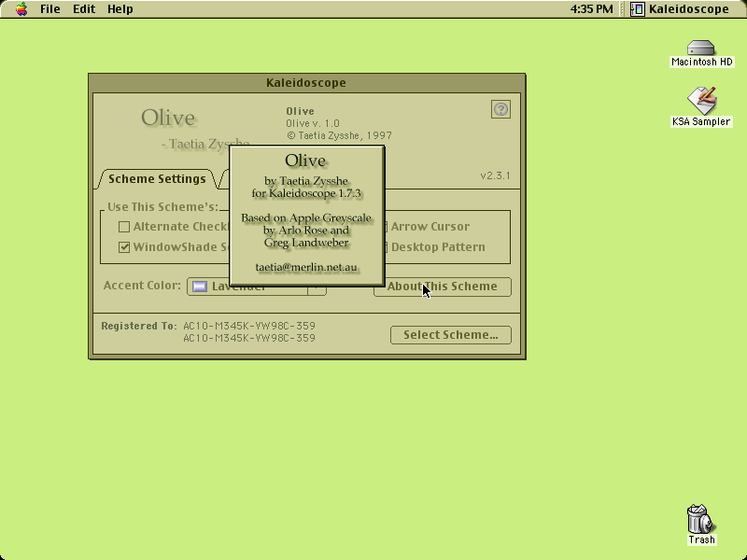Click the Olive v. 1.0 text
This screenshot has width=747, height=560.
click(313, 123)
